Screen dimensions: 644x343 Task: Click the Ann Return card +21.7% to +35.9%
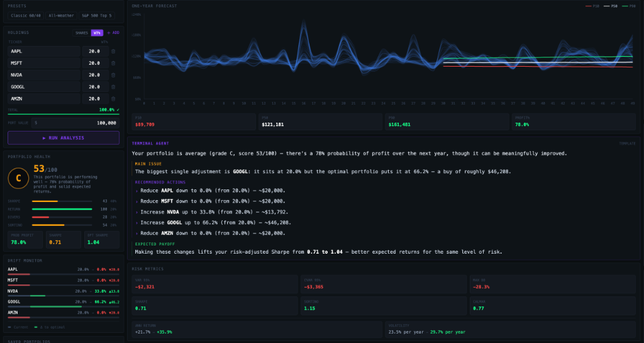[257, 329]
